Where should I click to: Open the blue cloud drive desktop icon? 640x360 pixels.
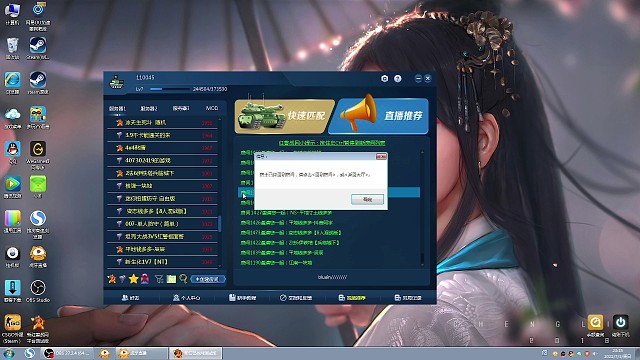tap(12, 118)
